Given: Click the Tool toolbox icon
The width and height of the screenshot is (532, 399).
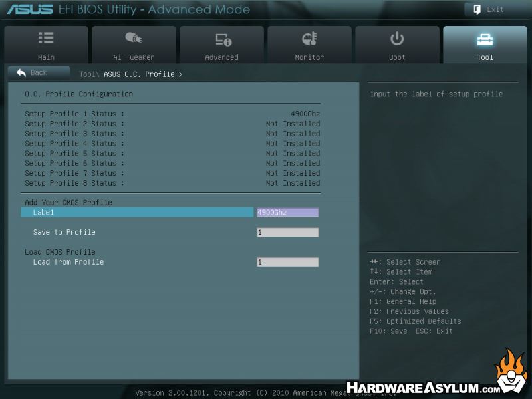Looking at the screenshot, I should [485, 40].
